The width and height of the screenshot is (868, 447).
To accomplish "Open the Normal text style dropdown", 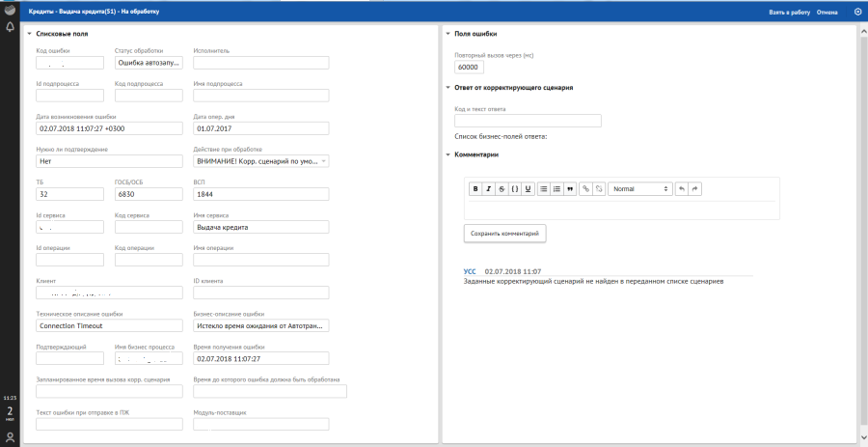I will click(x=639, y=189).
